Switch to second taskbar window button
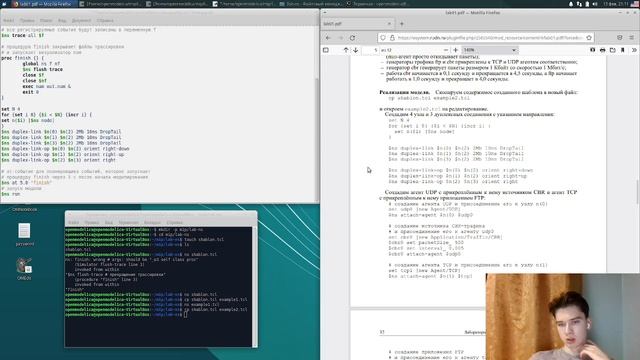 pyautogui.click(x=109, y=4)
